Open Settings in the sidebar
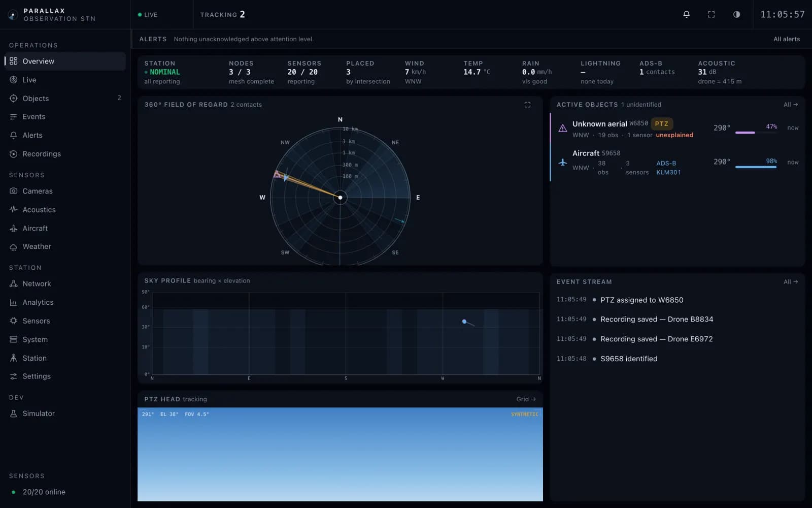812x508 pixels. pos(65,376)
